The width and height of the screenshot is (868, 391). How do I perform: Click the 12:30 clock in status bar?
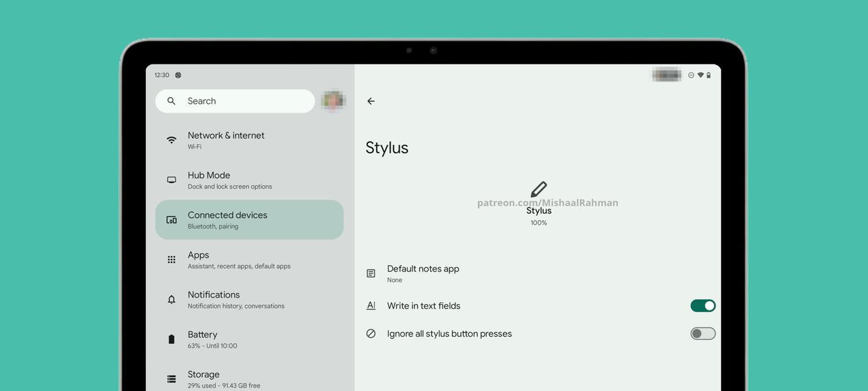pos(162,75)
